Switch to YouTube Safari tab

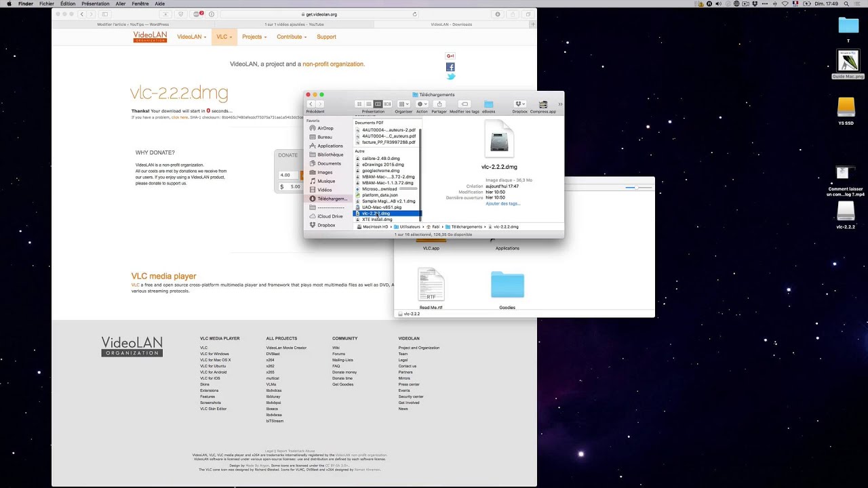pyautogui.click(x=294, y=24)
